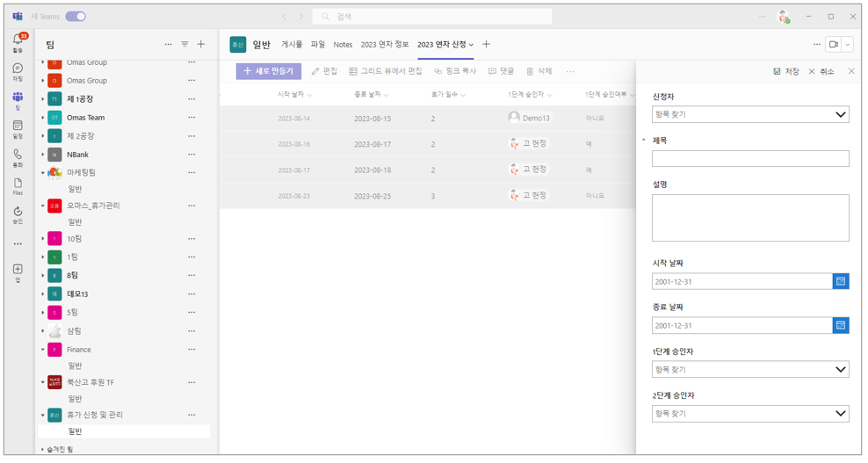Click the 댓글 button
This screenshot has width=868, height=463.
click(501, 71)
